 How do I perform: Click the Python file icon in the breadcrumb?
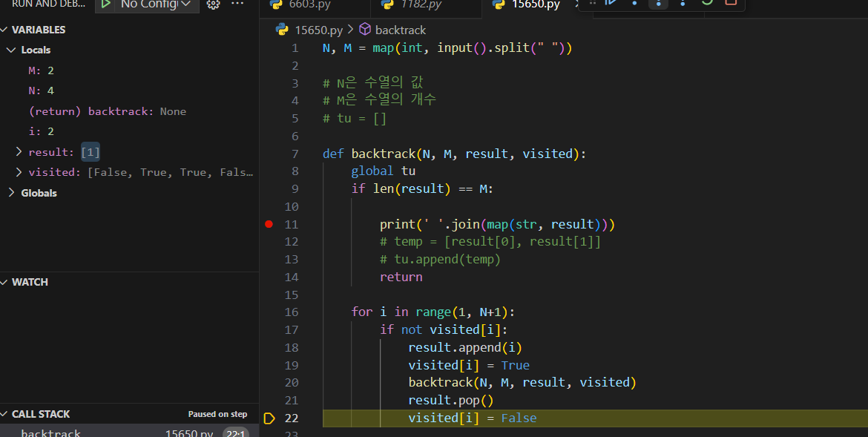(x=282, y=30)
